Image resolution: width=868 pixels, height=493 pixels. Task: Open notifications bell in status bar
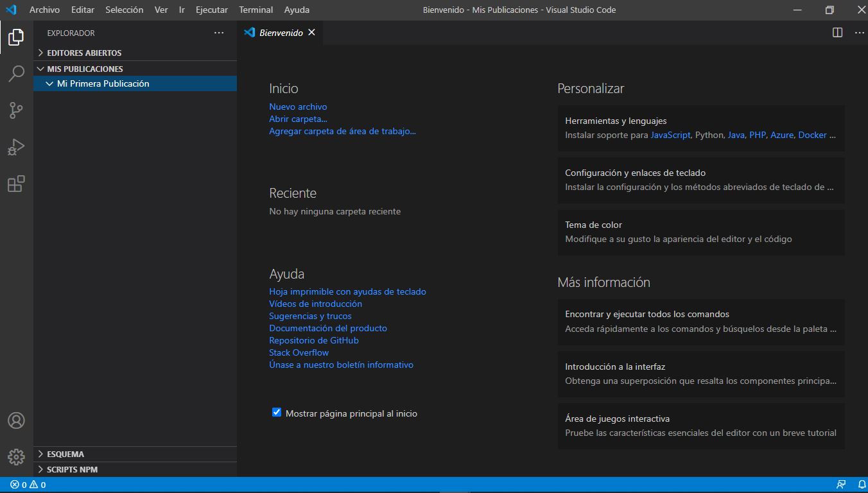[861, 485]
